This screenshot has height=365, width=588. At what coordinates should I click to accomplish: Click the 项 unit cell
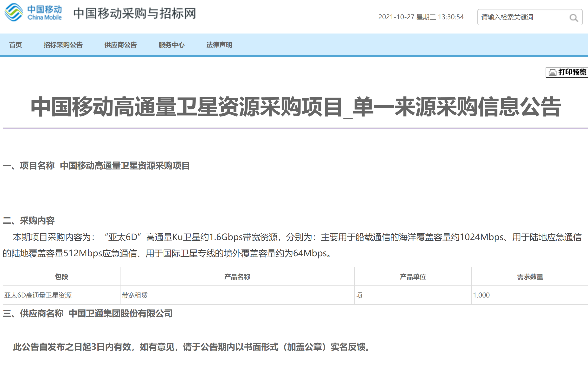coord(413,295)
